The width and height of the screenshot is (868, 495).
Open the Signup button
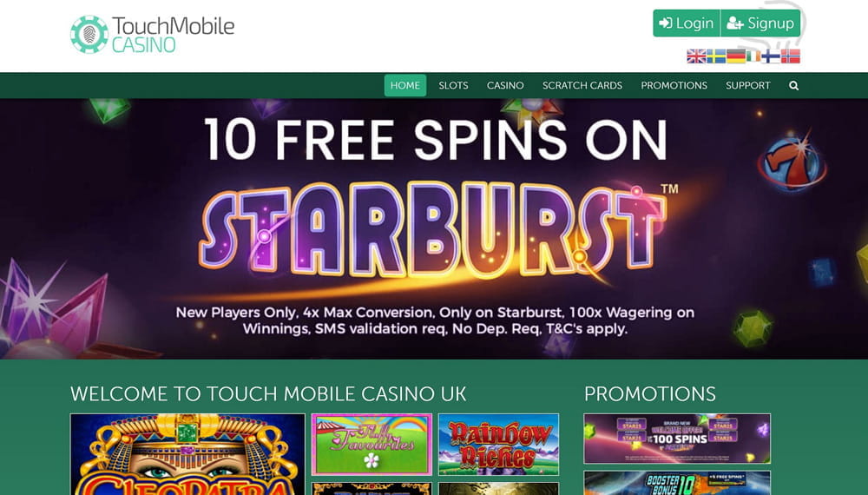(x=760, y=23)
